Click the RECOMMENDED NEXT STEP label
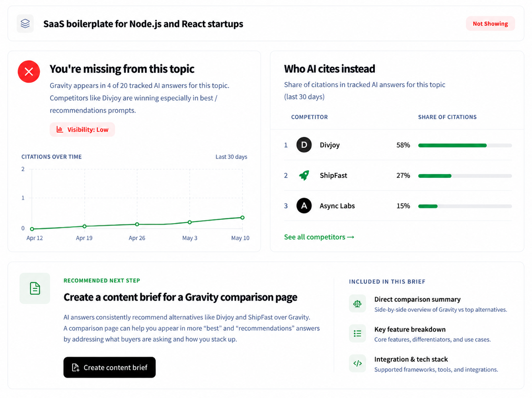The height and width of the screenshot is (398, 532). pos(102,280)
